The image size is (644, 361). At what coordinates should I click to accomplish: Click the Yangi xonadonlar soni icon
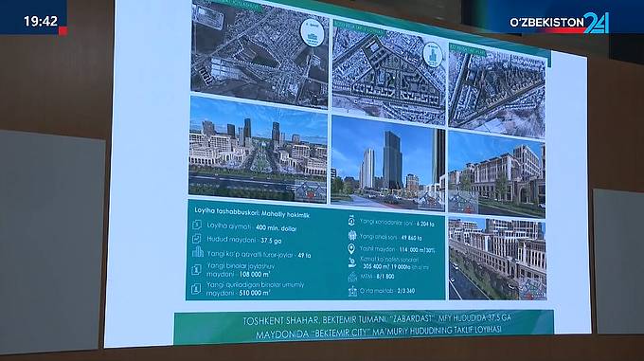(x=351, y=222)
